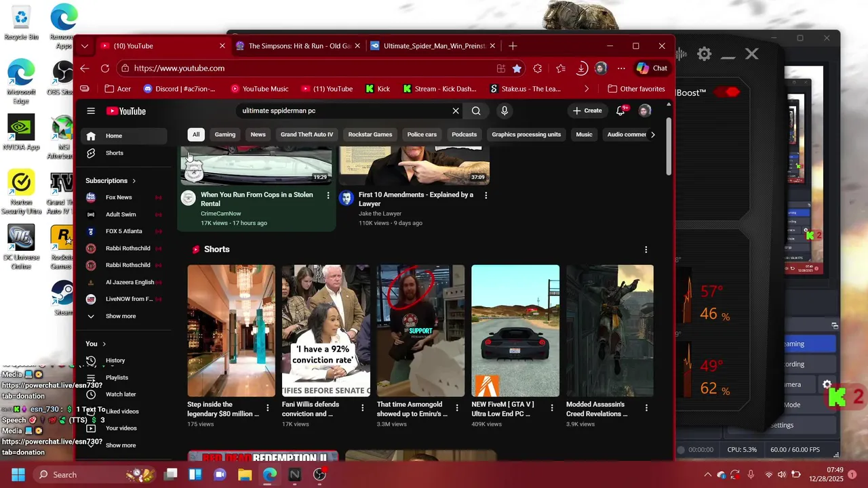The image size is (868, 488).
Task: Open the browser extensions puzzle icon
Action: tap(538, 68)
